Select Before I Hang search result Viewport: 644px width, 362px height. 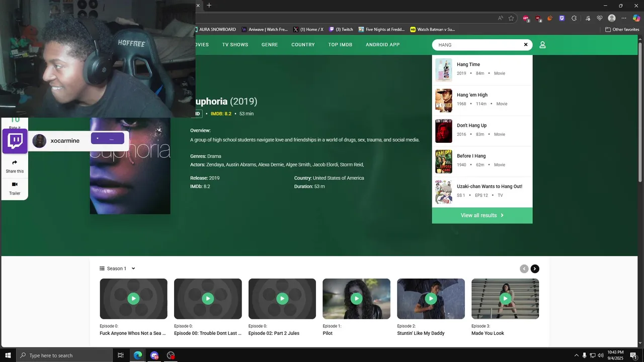pos(482,162)
